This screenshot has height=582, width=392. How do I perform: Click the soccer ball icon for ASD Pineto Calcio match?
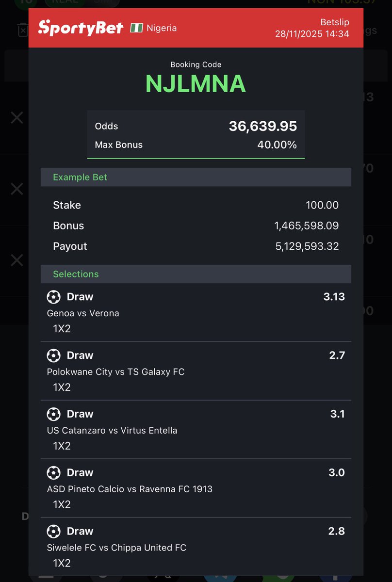click(x=53, y=473)
